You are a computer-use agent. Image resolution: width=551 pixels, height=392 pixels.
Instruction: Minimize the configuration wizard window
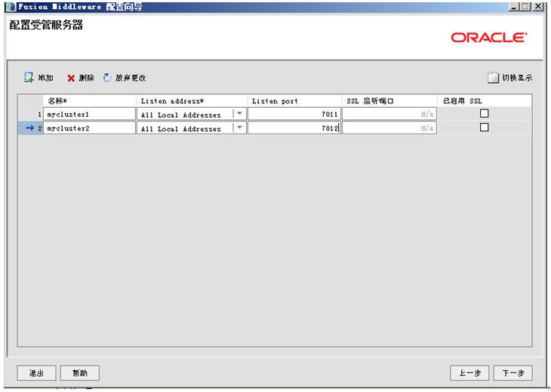click(x=514, y=6)
